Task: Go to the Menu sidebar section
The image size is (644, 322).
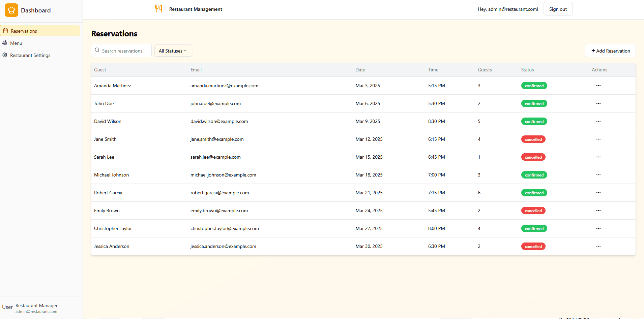Action: 16,43
